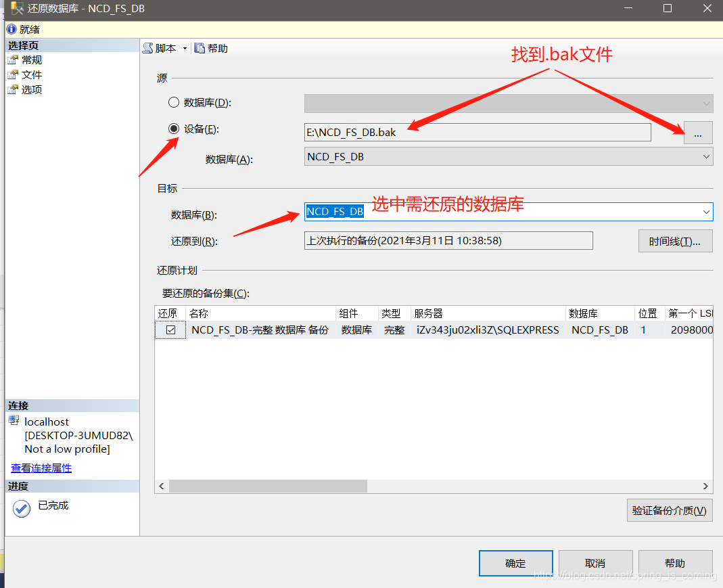Click the 服务器 column header
723x588 pixels.
pos(488,313)
